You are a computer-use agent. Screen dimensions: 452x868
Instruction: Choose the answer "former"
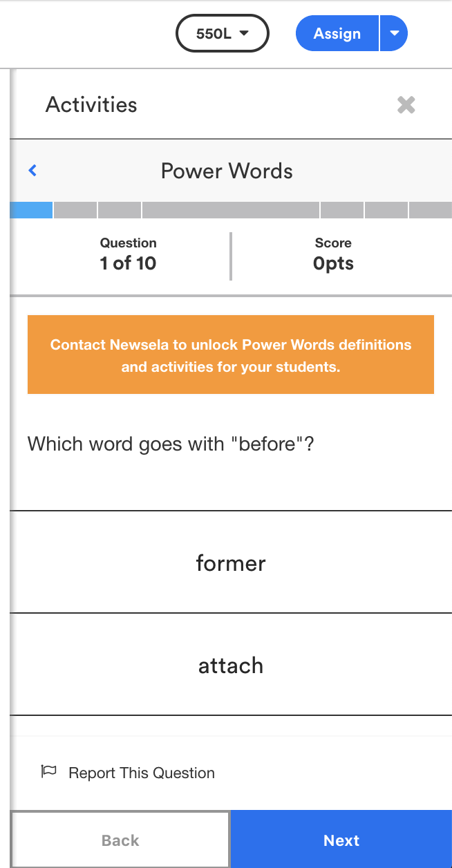click(230, 563)
